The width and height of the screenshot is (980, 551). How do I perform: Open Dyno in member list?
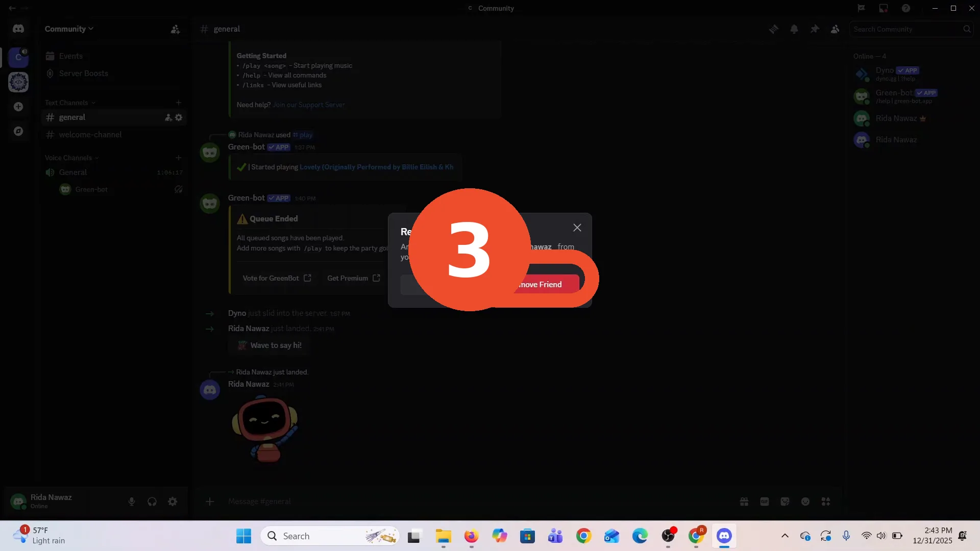point(912,74)
